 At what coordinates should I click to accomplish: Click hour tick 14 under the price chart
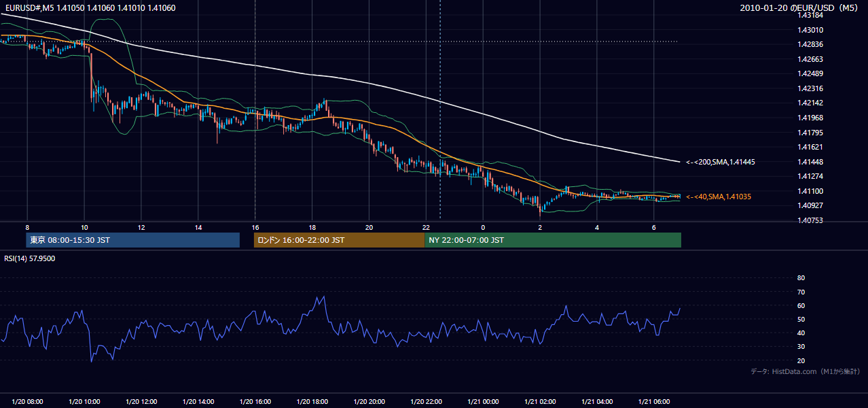[198, 227]
